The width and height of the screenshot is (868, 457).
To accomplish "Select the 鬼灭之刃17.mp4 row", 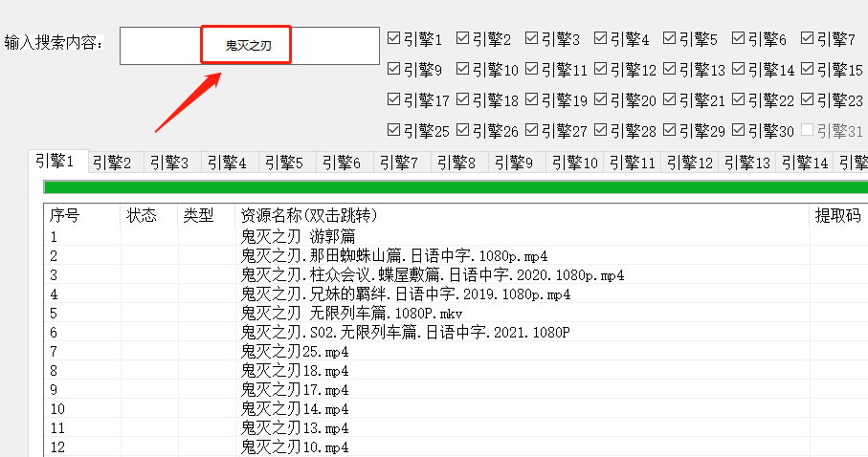I will click(x=456, y=390).
